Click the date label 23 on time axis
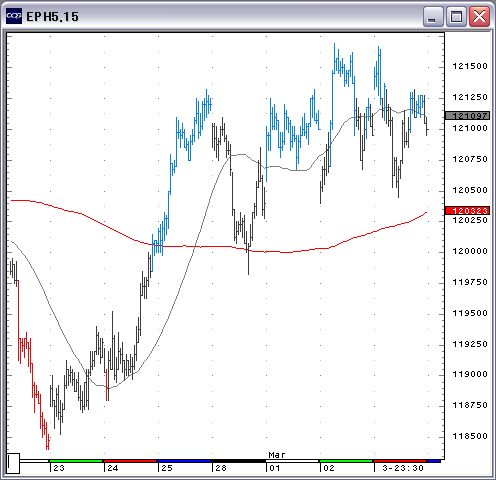This screenshot has height=480, width=496. (x=59, y=468)
